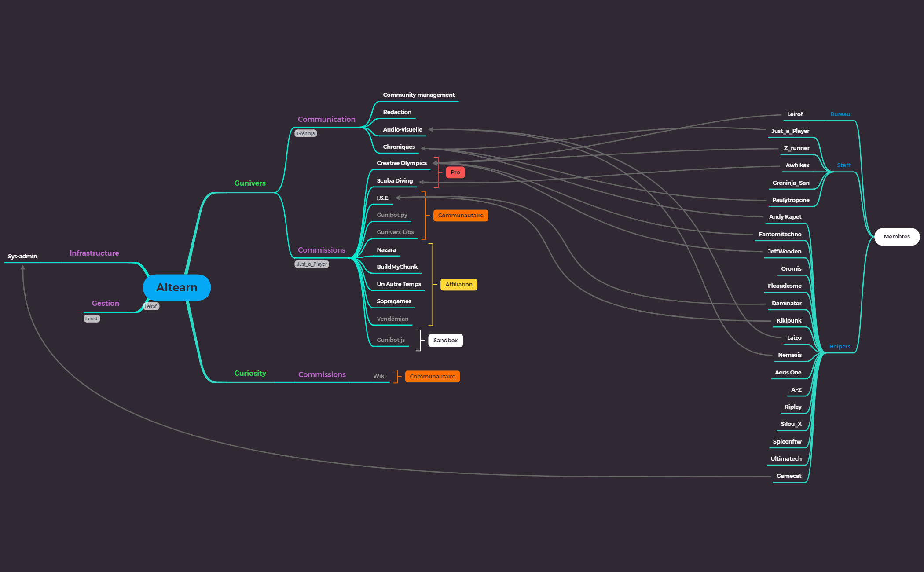Screen dimensions: 924x572
Task: Click the Gestion node
Action: [x=105, y=303]
